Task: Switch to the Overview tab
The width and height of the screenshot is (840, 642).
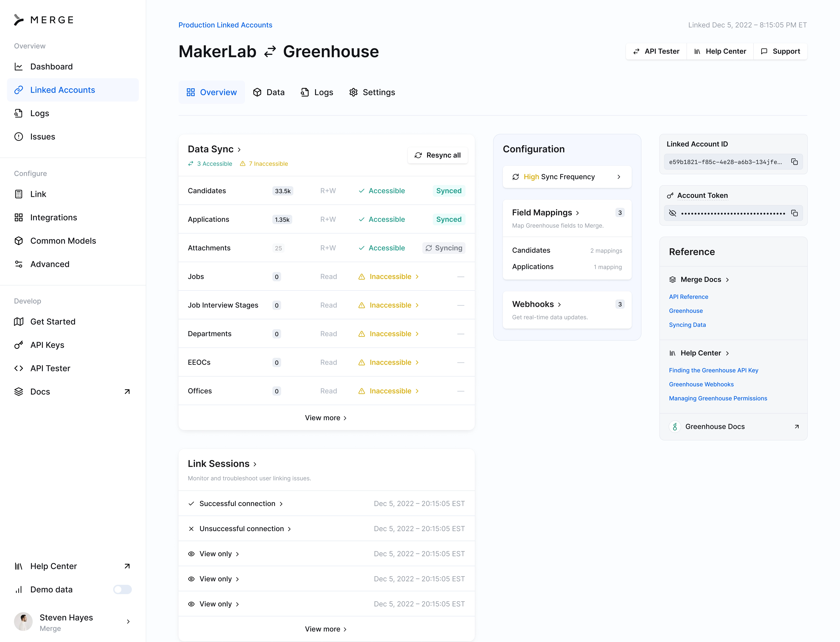Action: (x=212, y=92)
